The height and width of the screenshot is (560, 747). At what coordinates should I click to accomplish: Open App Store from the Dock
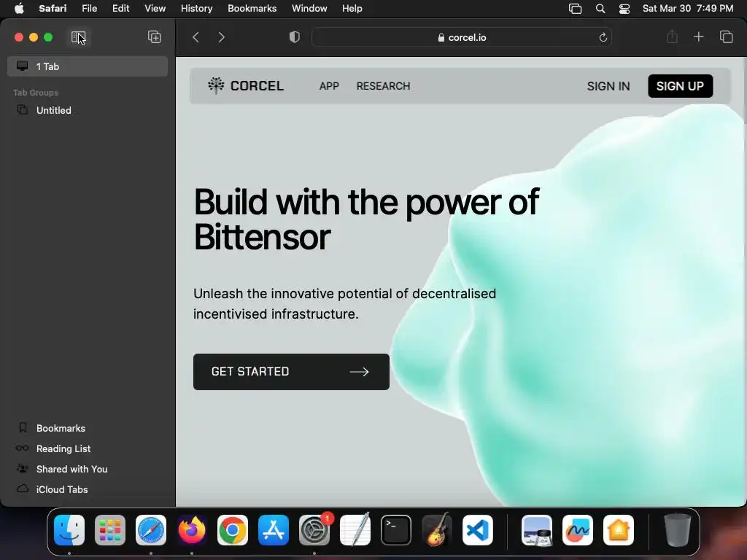pyautogui.click(x=274, y=530)
